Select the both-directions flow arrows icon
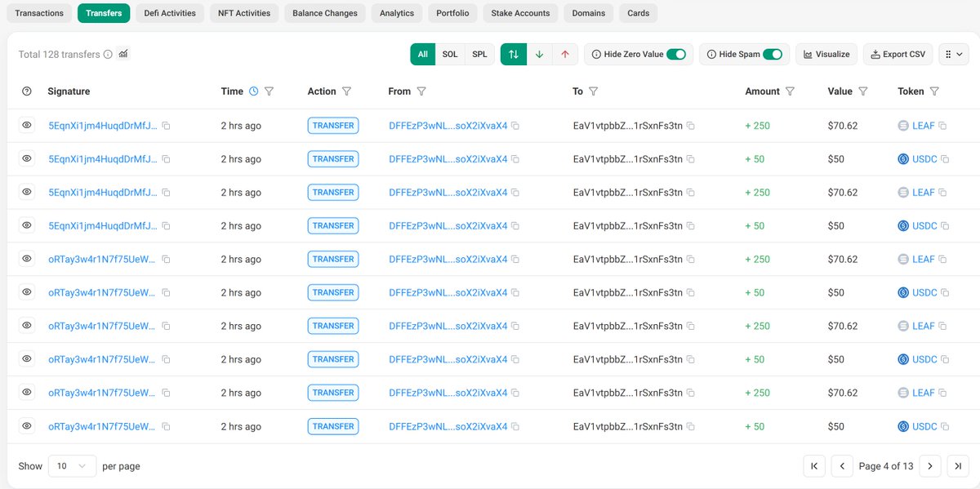This screenshot has width=980, height=489. pos(513,55)
